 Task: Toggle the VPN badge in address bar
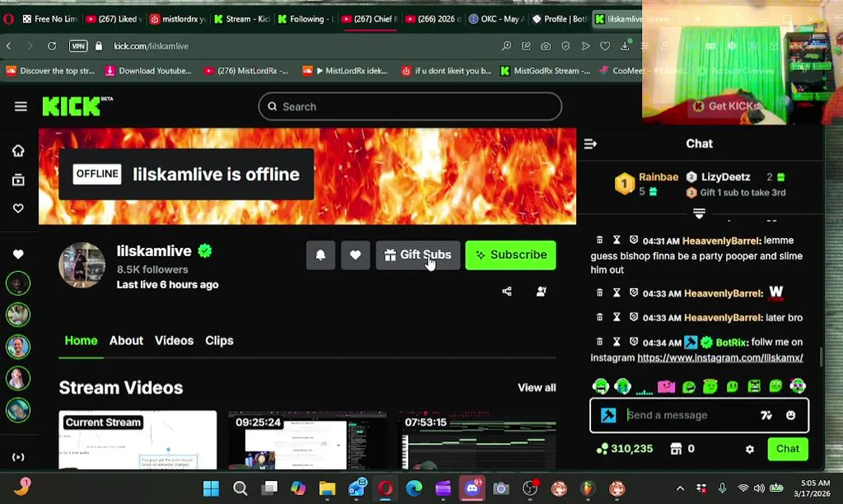click(x=78, y=46)
